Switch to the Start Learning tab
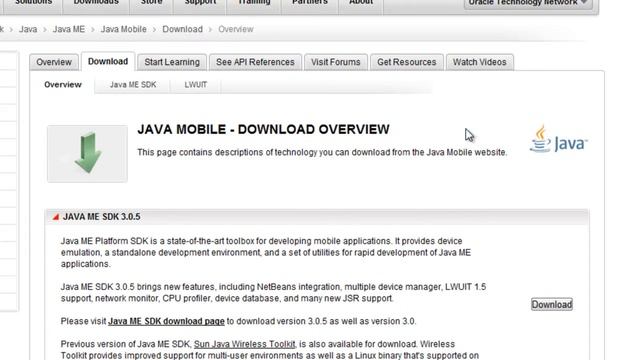 [x=172, y=62]
